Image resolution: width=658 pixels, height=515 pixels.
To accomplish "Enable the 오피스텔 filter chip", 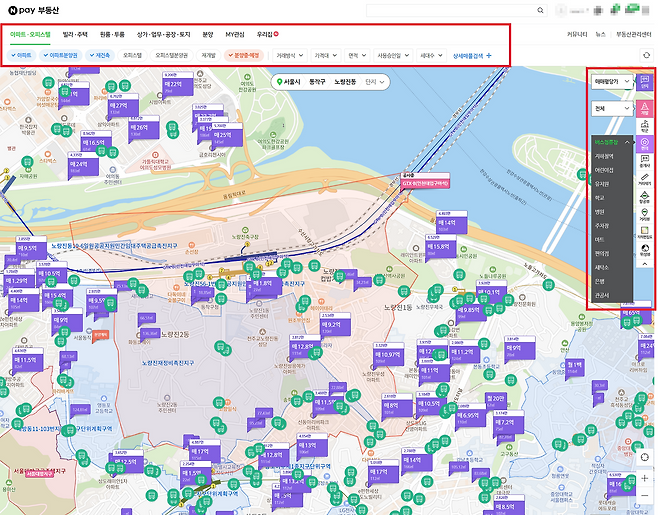I will pyautogui.click(x=133, y=55).
